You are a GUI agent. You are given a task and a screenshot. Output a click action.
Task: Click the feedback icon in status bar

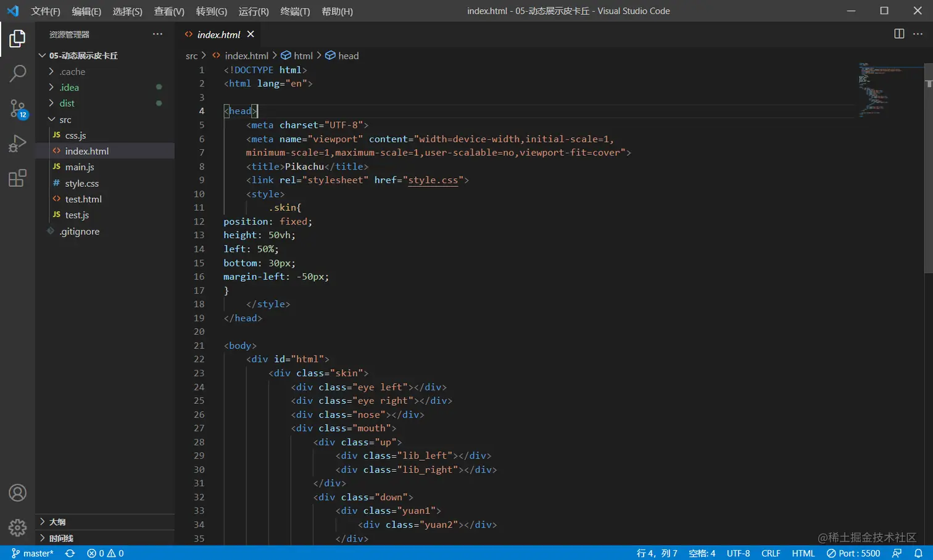pyautogui.click(x=897, y=553)
